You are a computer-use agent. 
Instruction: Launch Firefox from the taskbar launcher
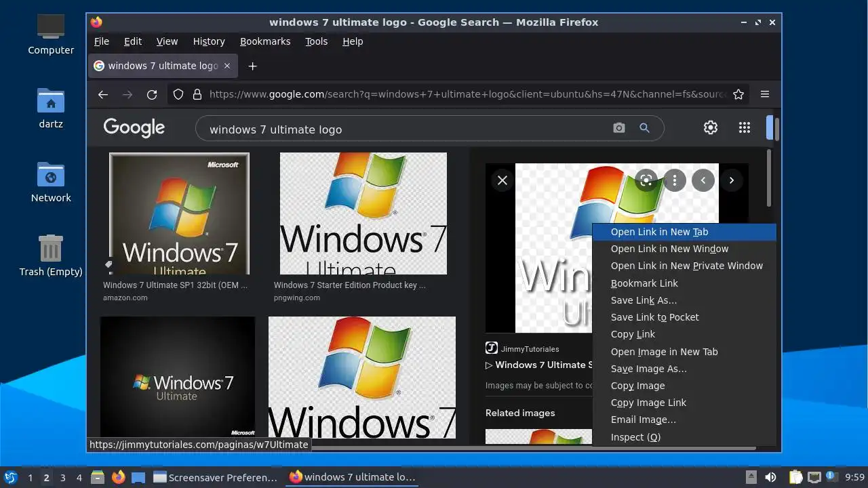click(x=118, y=477)
